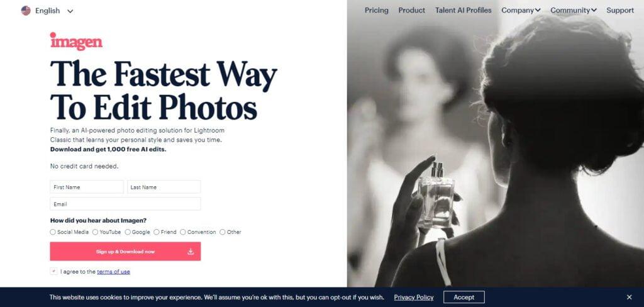Screen dimensions: 644x307
Task: Dismiss the cookie banner with the X
Action: coord(629,297)
